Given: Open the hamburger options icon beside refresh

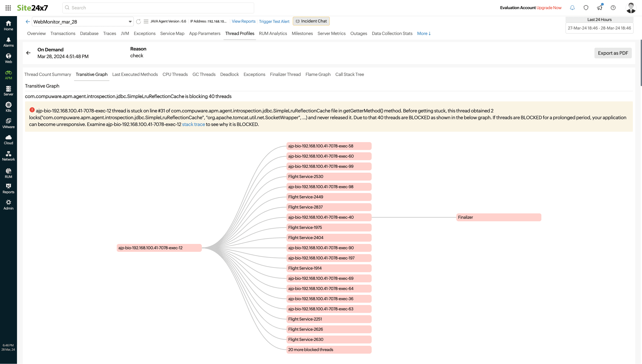Looking at the screenshot, I should pos(146,21).
